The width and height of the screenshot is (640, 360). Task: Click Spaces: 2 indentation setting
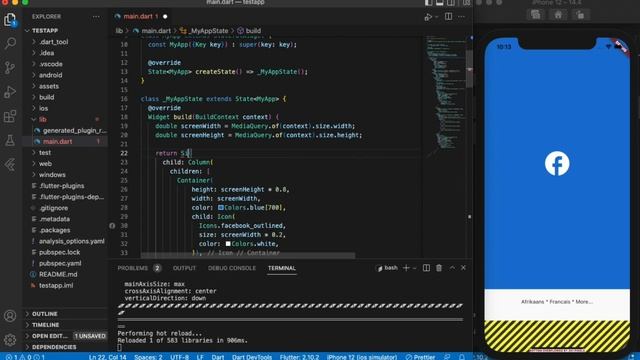point(148,357)
